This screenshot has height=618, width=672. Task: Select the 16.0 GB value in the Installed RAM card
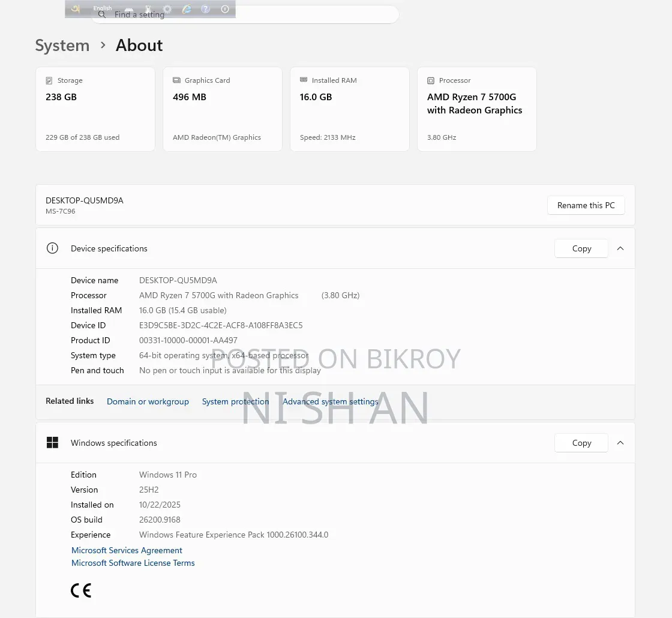[x=316, y=97]
